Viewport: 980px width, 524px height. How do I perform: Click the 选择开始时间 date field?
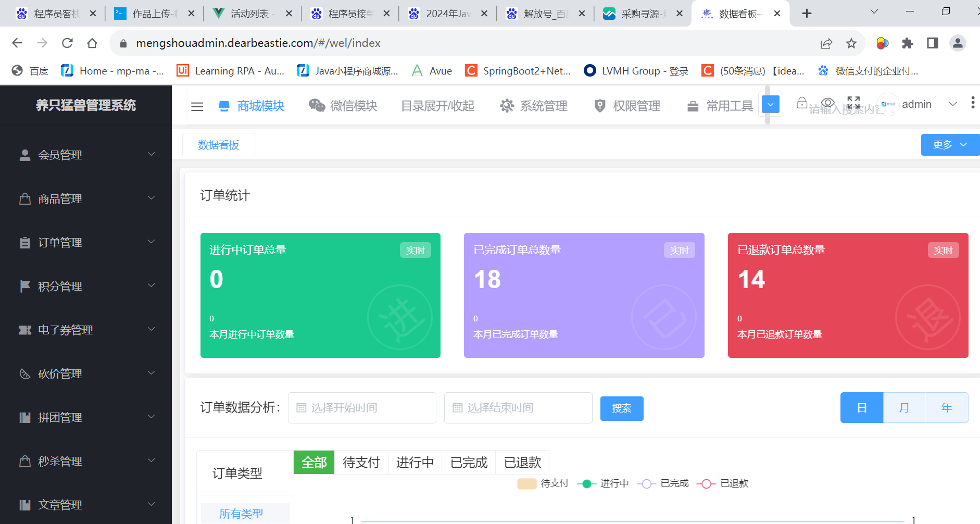[362, 408]
